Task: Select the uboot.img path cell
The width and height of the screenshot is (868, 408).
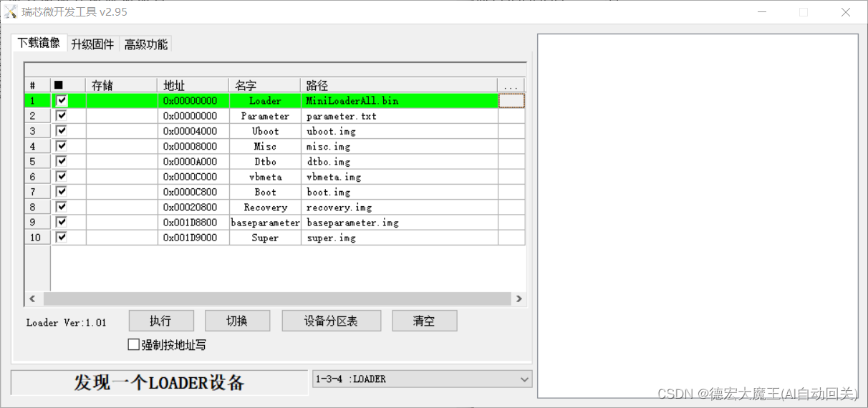Action: 400,131
